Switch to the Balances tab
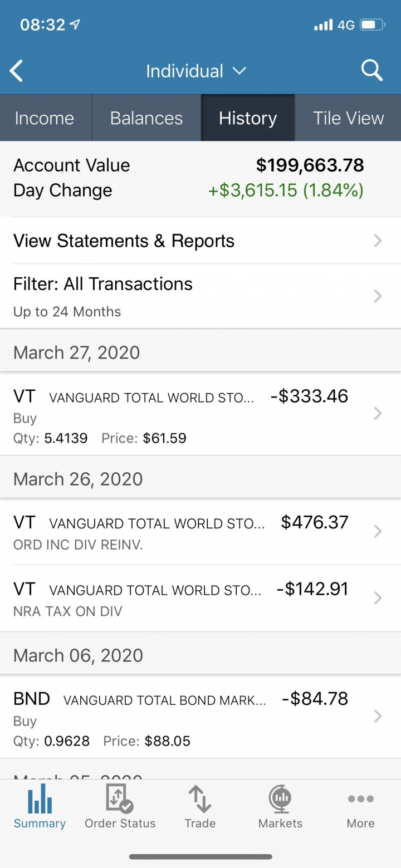This screenshot has width=401, height=868. 146,118
